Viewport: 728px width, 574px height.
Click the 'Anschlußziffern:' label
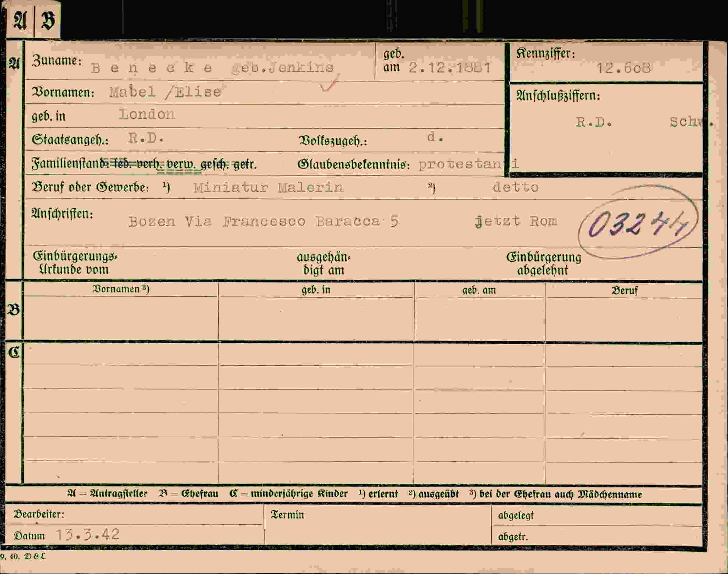(x=558, y=96)
